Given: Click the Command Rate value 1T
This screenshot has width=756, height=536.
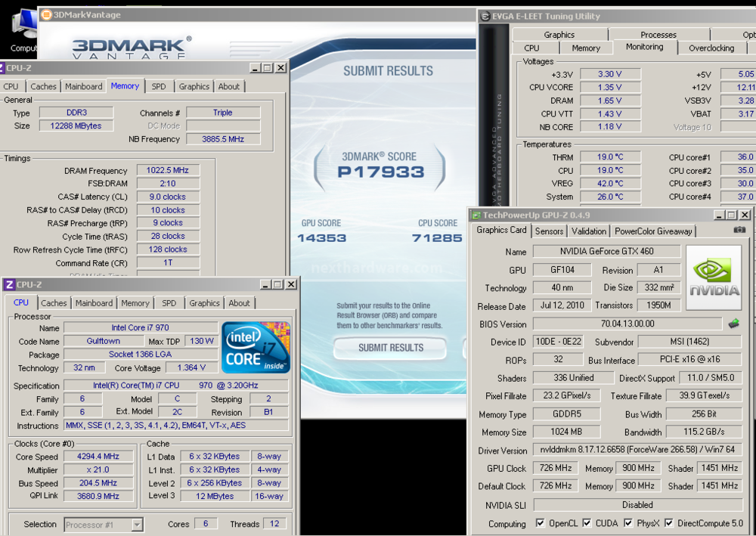Looking at the screenshot, I should click(168, 262).
